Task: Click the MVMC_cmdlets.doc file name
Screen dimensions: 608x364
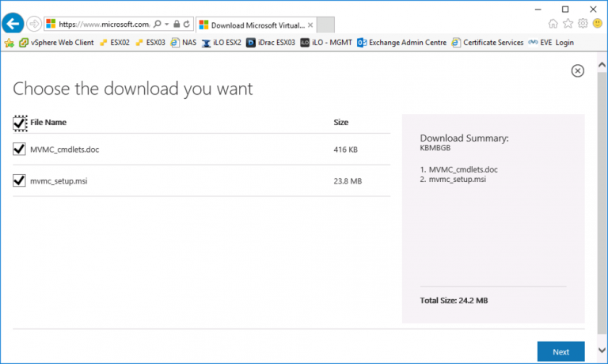Action: (65, 150)
